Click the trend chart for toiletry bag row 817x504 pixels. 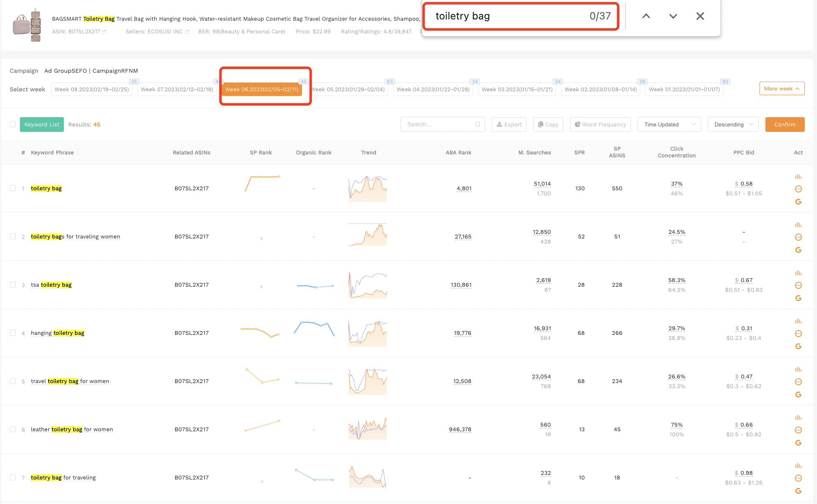(367, 189)
